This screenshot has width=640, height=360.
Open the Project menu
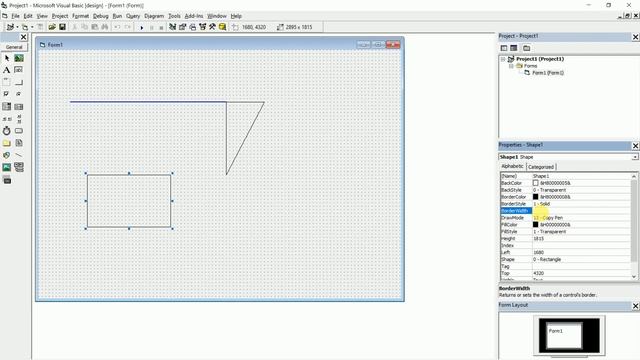coord(60,16)
